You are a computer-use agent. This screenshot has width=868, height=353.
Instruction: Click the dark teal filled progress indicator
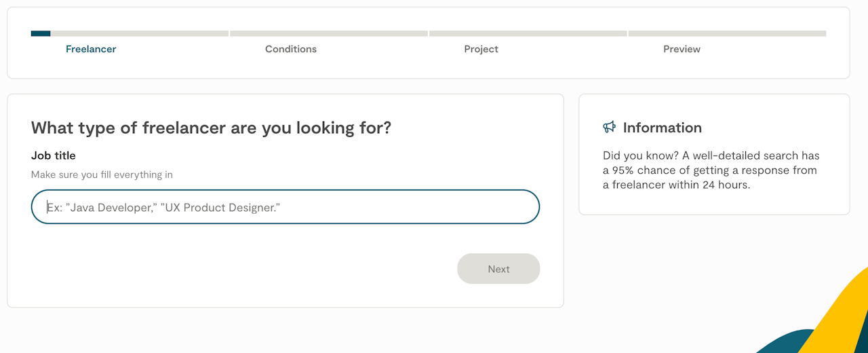point(41,33)
